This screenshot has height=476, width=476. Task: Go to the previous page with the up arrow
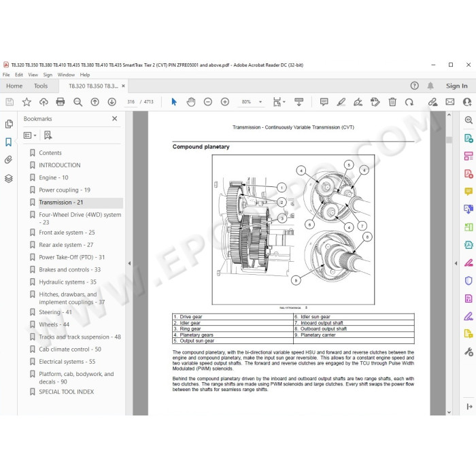(95, 102)
